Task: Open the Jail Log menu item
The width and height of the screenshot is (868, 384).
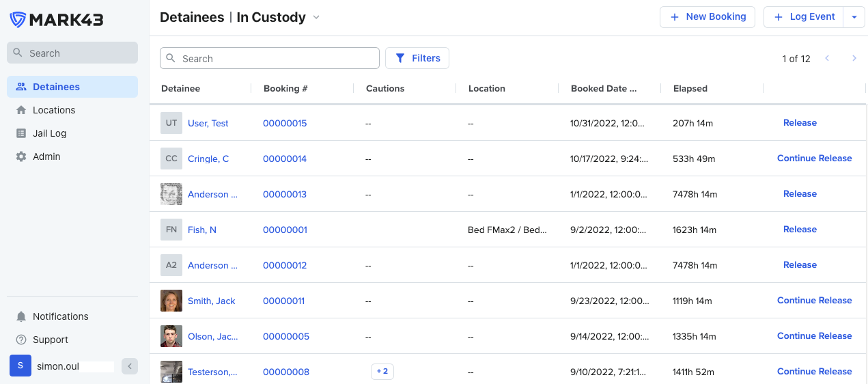Action: pyautogui.click(x=49, y=133)
